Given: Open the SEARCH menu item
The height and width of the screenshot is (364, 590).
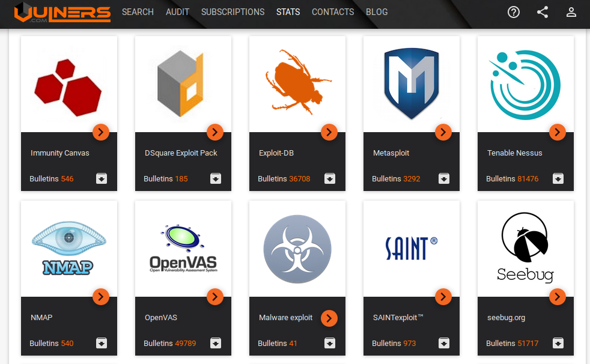Looking at the screenshot, I should point(138,12).
